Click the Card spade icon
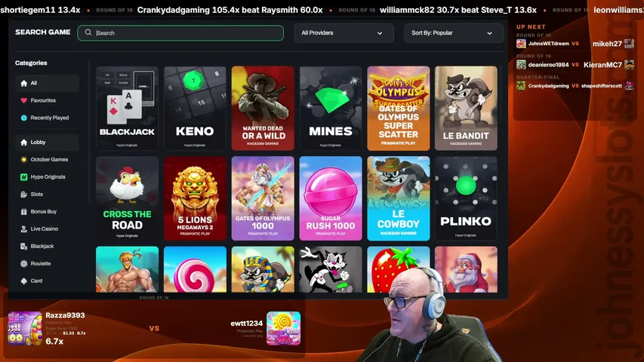Screen dimensions: 644x362 [24, 281]
